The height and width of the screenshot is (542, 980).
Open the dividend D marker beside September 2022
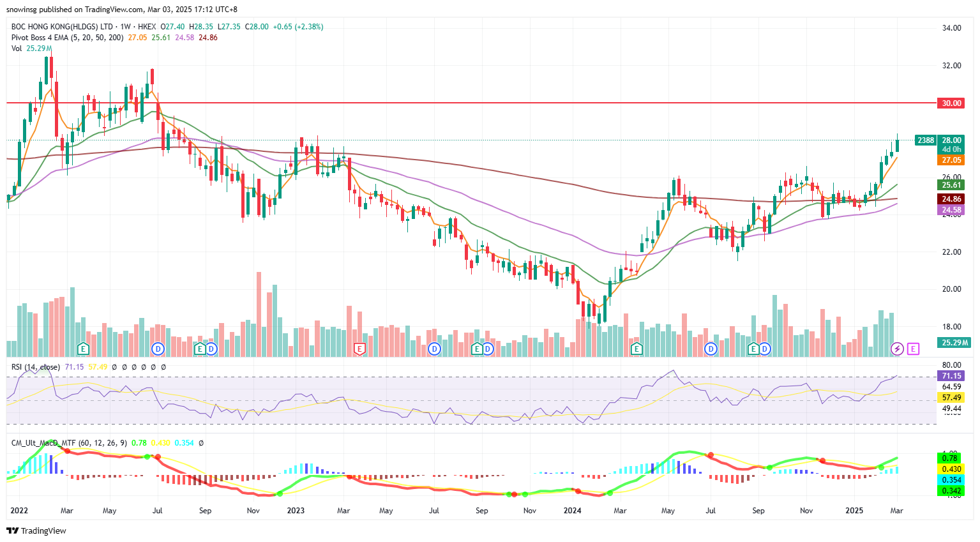tap(211, 349)
